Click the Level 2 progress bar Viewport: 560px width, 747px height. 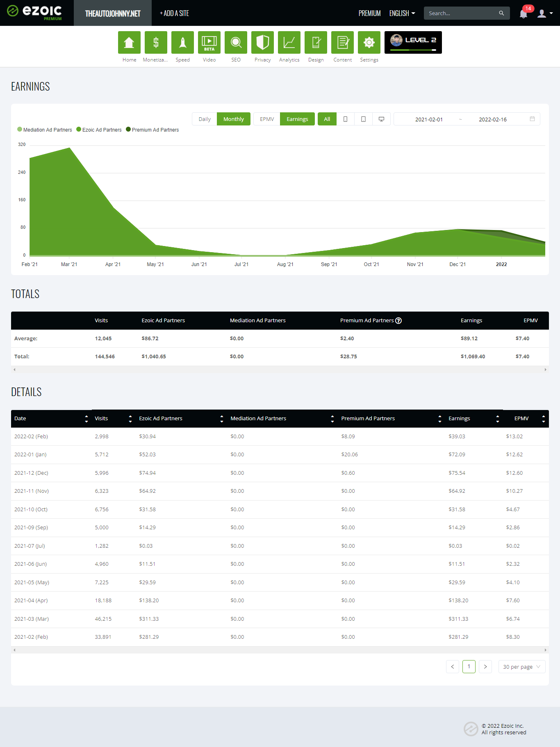[x=413, y=50]
